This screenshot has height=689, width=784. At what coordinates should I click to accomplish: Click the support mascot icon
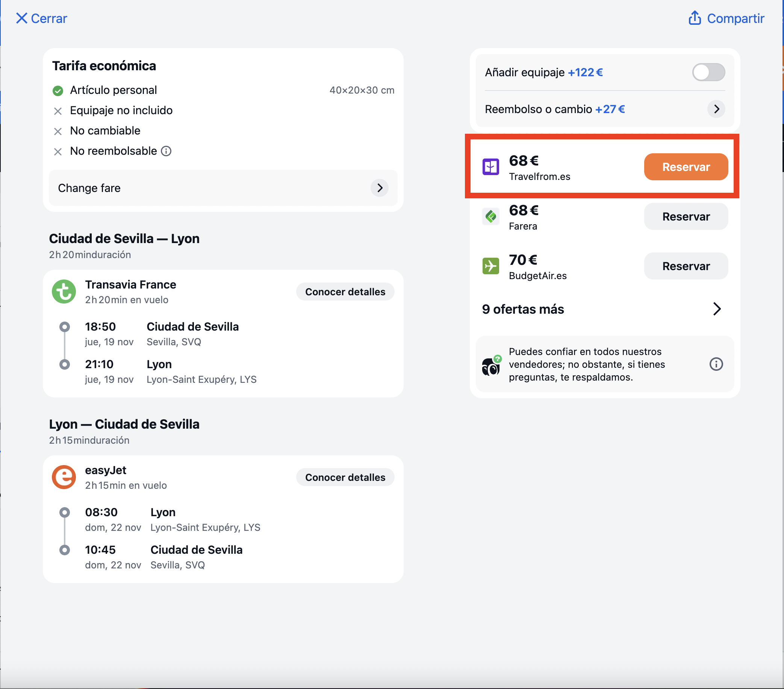point(491,366)
